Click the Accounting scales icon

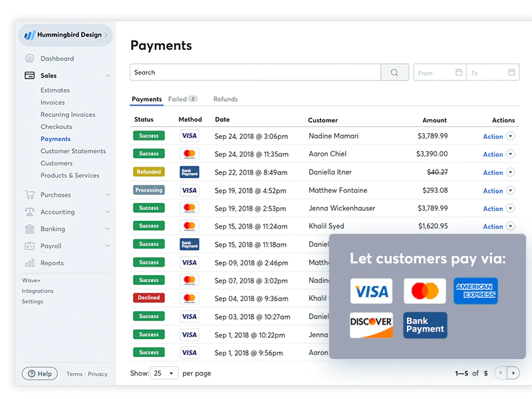tap(29, 211)
